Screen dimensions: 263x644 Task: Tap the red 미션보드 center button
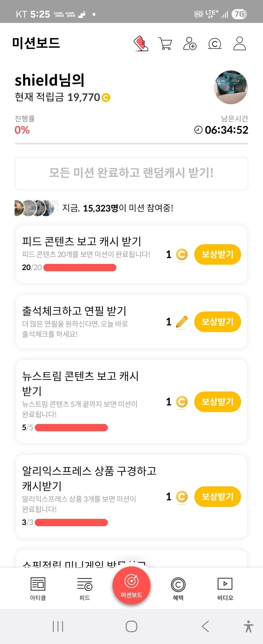pyautogui.click(x=131, y=586)
